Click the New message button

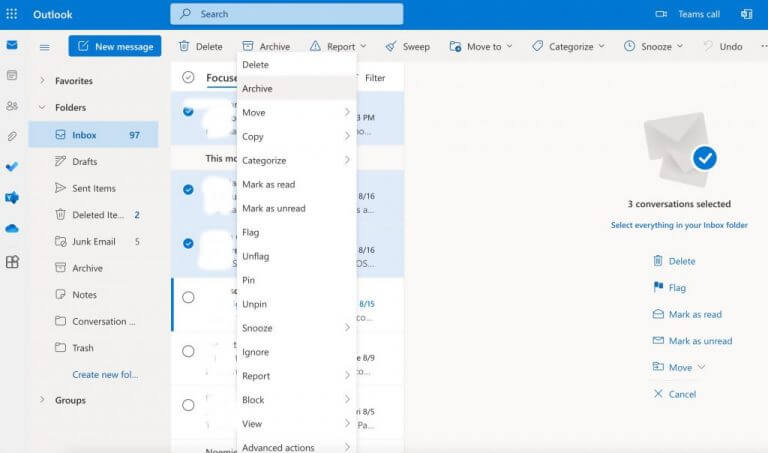coord(115,46)
